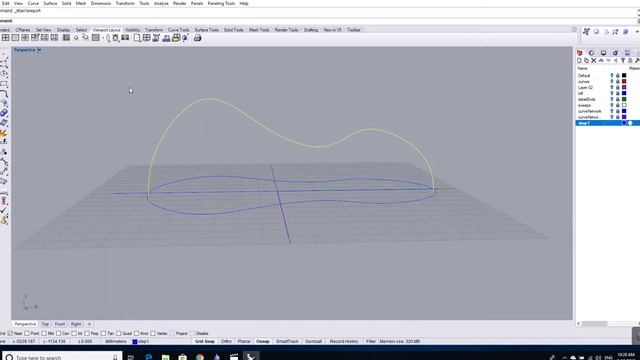Open File Explorer from the taskbar
The image size is (640, 360).
(165, 357)
